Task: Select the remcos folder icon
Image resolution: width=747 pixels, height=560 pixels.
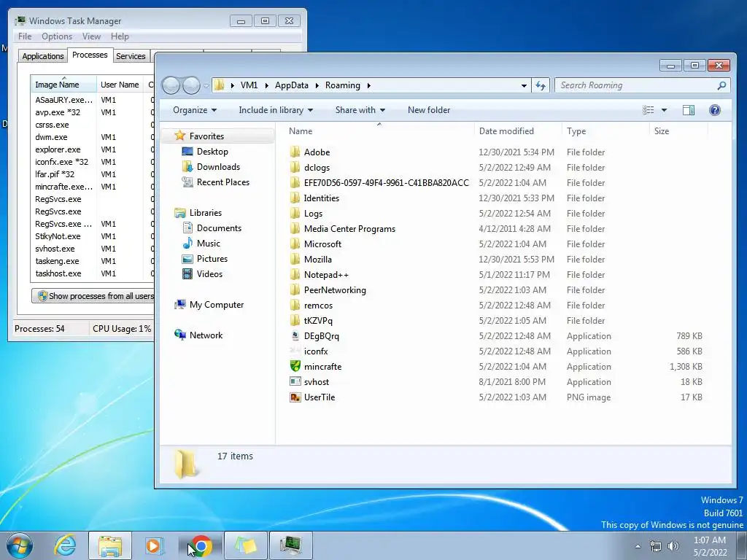Action: [295, 306]
